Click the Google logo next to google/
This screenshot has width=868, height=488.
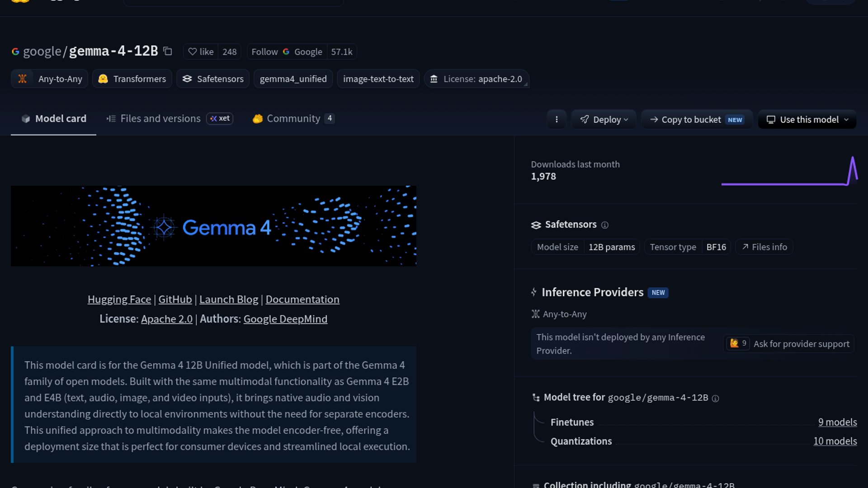(x=15, y=52)
